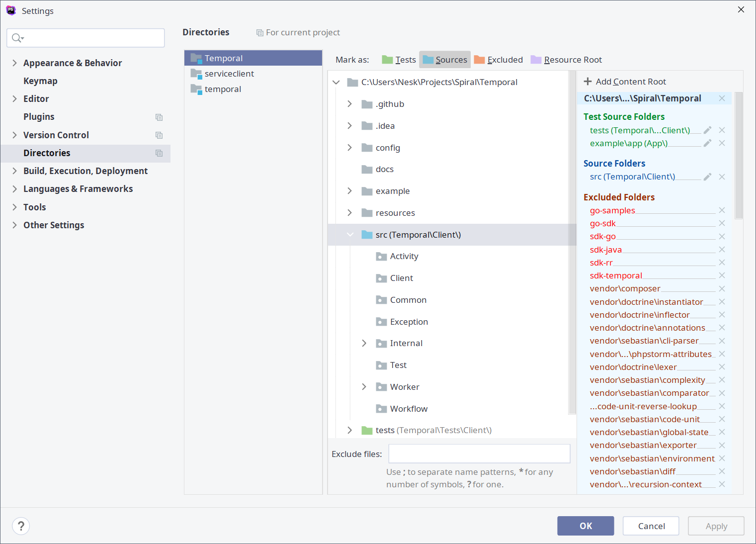Click the search magnifier icon in settings
The height and width of the screenshot is (544, 756).
pyautogui.click(x=18, y=38)
